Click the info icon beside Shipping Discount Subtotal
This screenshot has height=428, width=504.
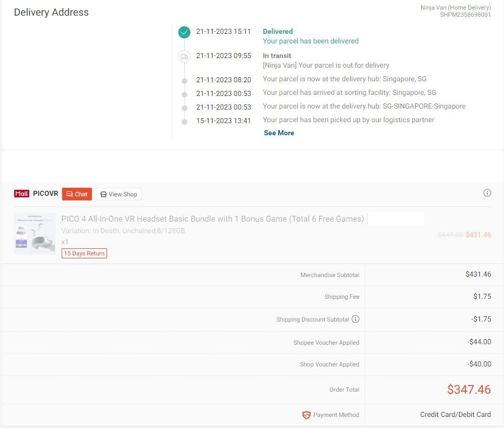(356, 319)
